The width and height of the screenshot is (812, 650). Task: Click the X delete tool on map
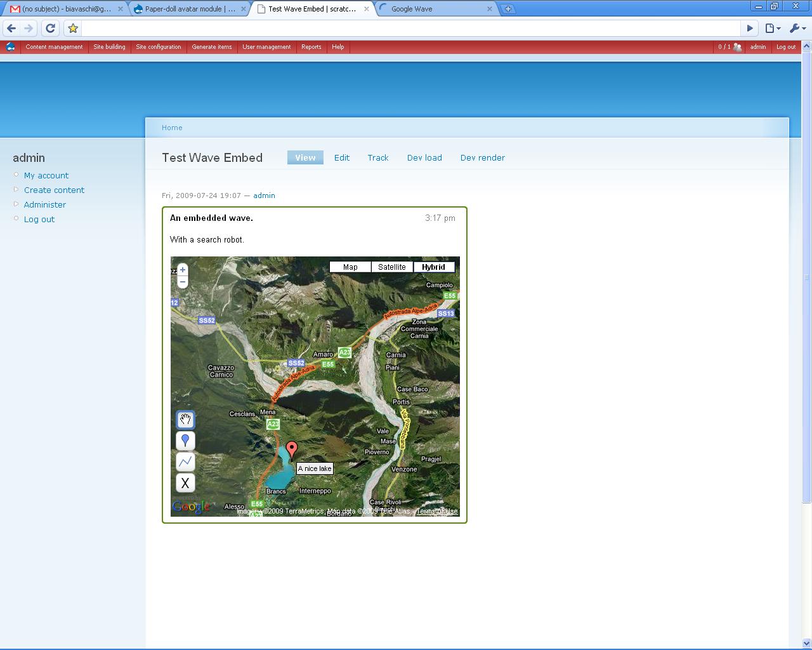[x=185, y=483]
